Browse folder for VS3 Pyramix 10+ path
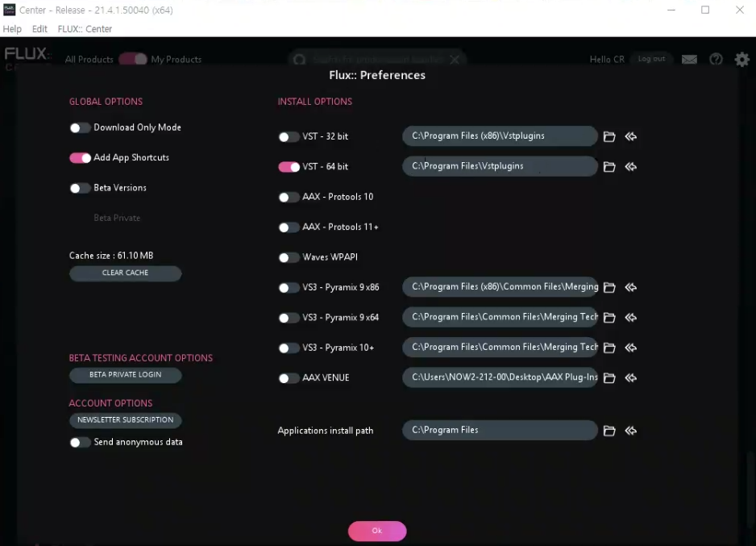The image size is (756, 546). 609,348
